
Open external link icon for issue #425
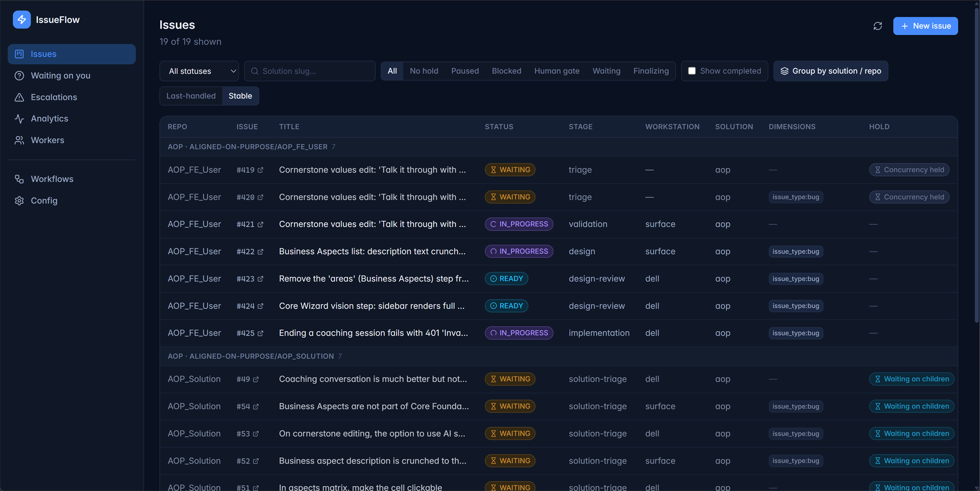pos(260,333)
